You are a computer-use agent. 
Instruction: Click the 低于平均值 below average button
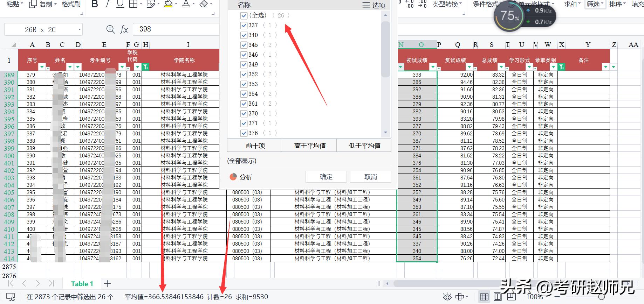click(x=364, y=146)
